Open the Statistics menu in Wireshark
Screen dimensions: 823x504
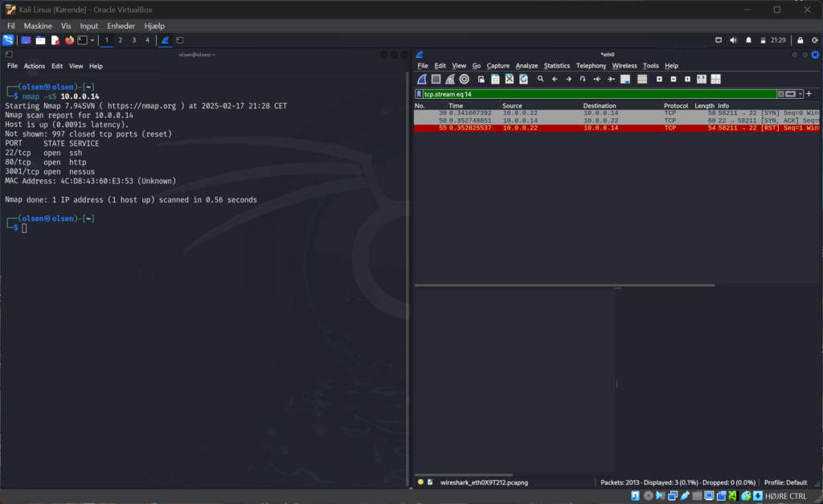pos(556,66)
